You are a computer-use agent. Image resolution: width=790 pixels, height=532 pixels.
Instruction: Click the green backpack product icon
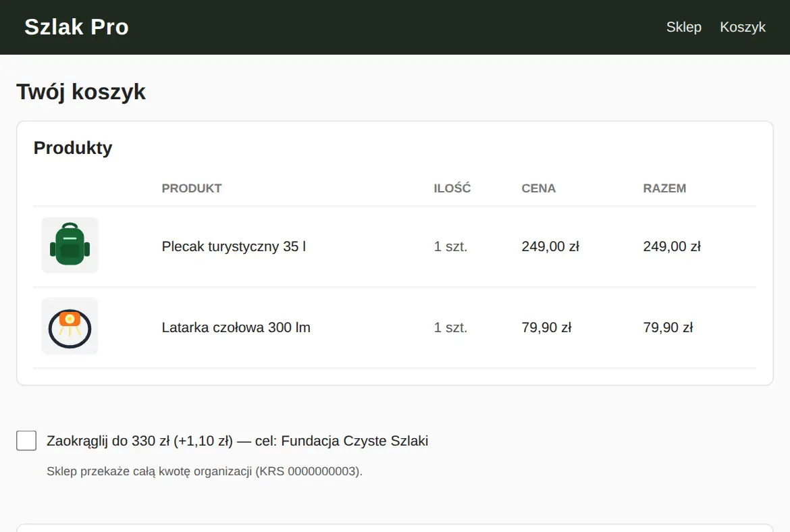(x=70, y=245)
